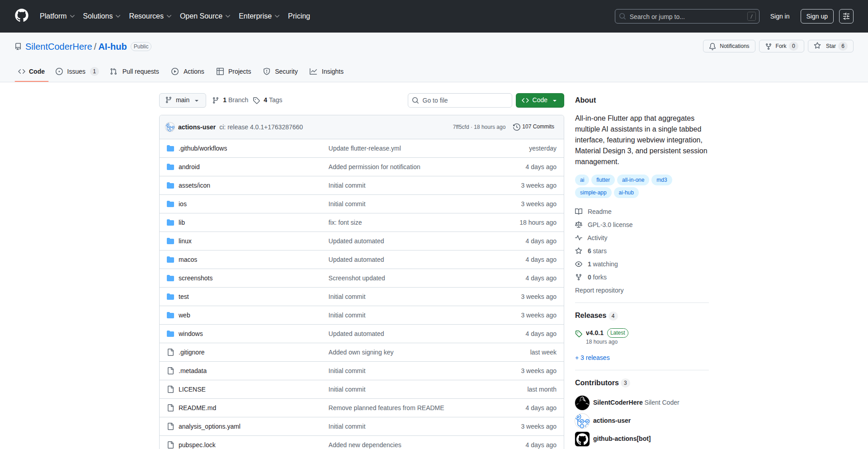Click the file icon beside LICENSE
Image resolution: width=868 pixels, height=449 pixels.
[x=170, y=389]
